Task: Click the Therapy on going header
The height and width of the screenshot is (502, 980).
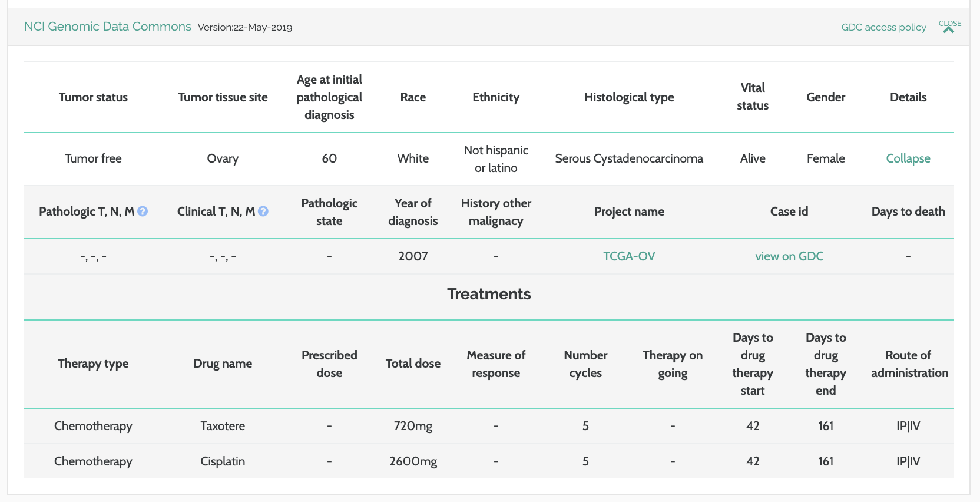Action: (x=673, y=364)
